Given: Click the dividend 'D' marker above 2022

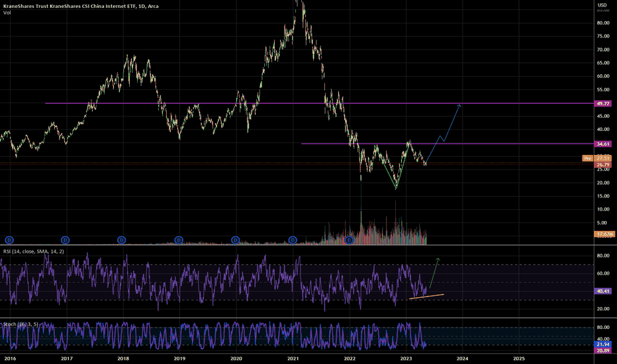Looking at the screenshot, I should [349, 240].
